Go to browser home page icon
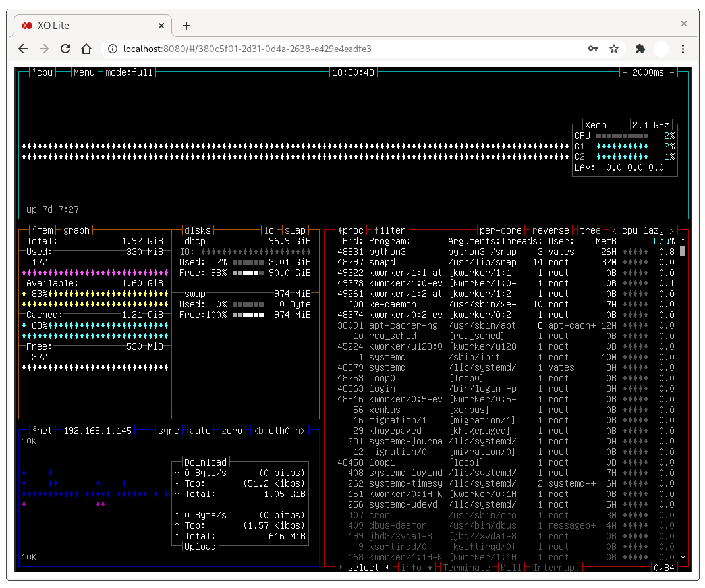Viewport: 705px width, 588px height. [86, 49]
